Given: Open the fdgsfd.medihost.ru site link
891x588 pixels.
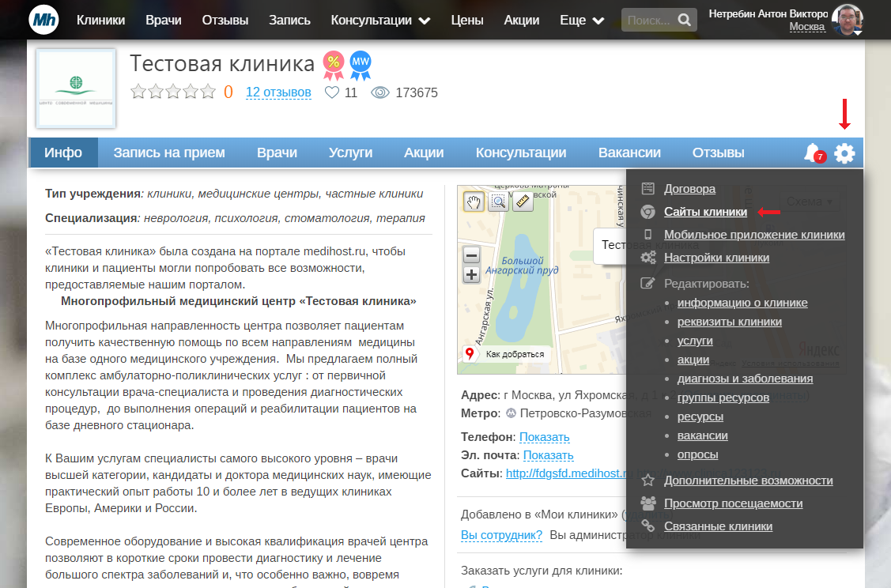Looking at the screenshot, I should click(x=568, y=473).
